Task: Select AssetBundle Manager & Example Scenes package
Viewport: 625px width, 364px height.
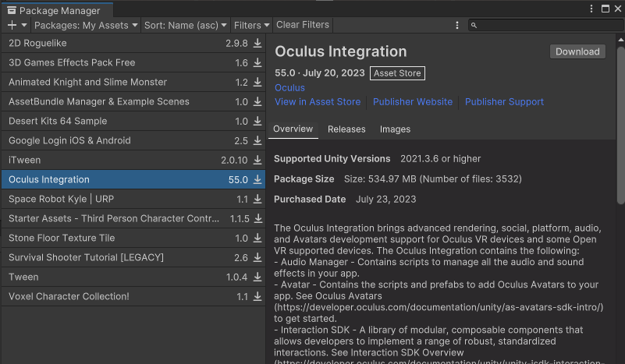Action: tap(133, 101)
